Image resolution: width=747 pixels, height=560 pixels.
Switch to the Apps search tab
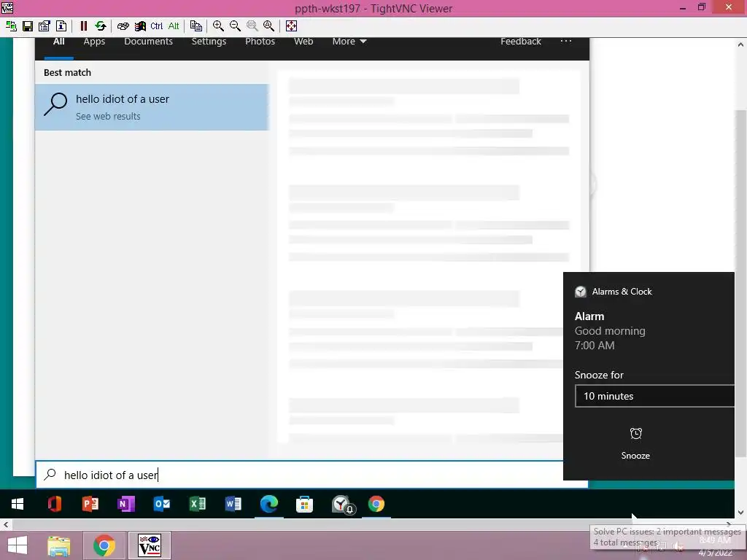click(x=94, y=42)
